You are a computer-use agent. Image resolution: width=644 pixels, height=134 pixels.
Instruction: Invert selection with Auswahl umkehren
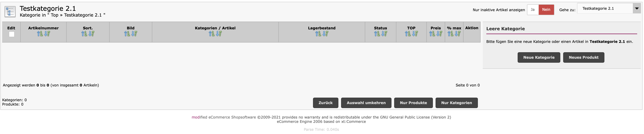pos(366,103)
